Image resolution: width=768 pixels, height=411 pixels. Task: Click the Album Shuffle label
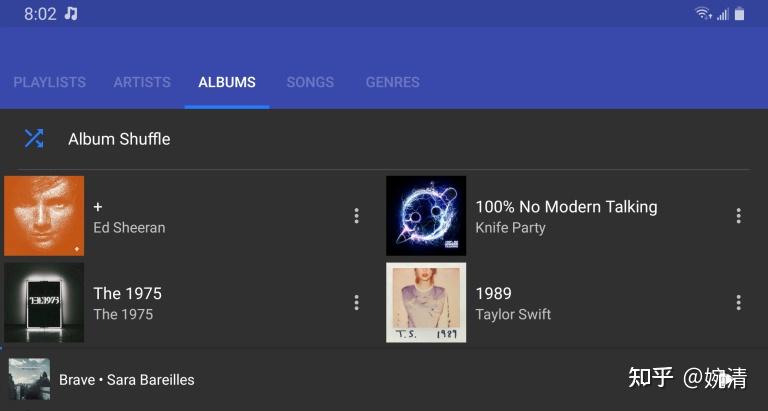[x=119, y=139]
